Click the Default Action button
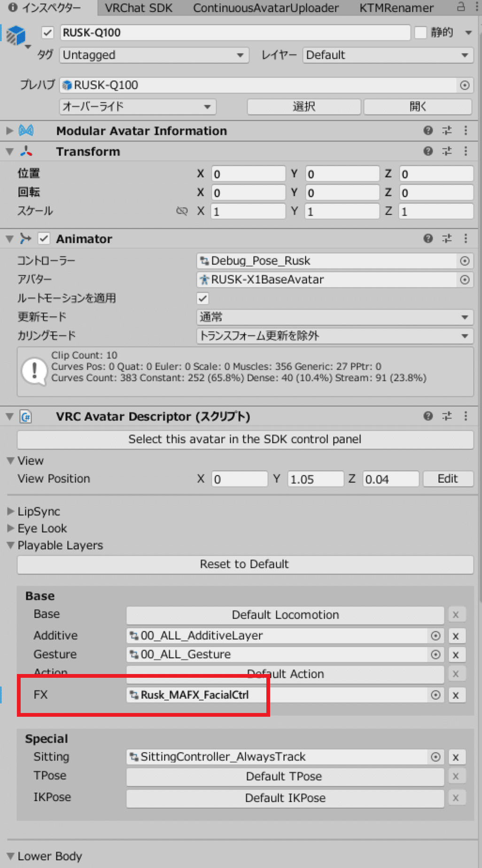This screenshot has height=868, width=482. coord(285,674)
